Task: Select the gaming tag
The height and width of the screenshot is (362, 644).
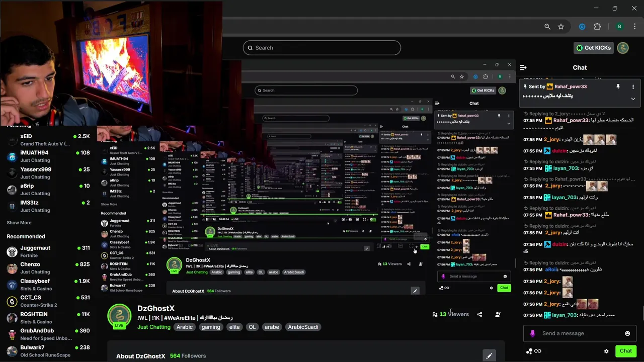Action: click(x=211, y=327)
